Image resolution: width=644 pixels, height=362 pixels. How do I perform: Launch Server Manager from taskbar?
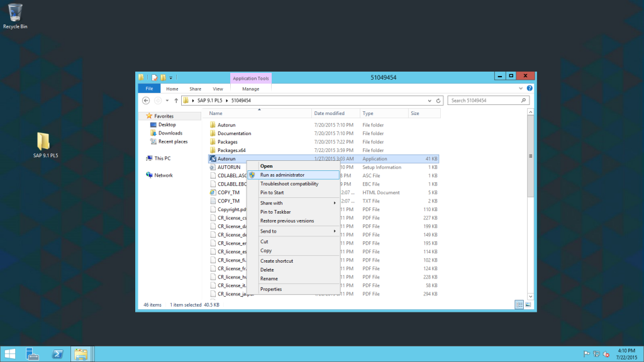coord(32,354)
